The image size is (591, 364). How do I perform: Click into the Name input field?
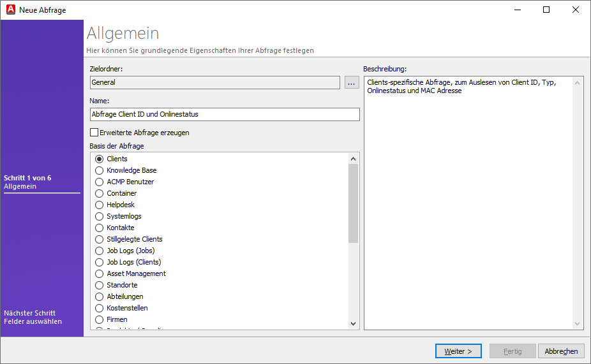click(225, 114)
